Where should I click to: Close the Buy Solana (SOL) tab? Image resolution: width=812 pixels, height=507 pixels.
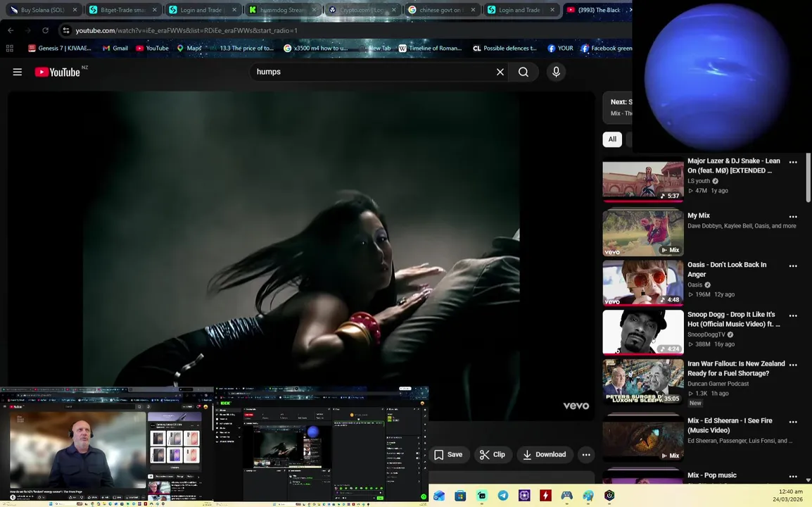click(x=75, y=10)
